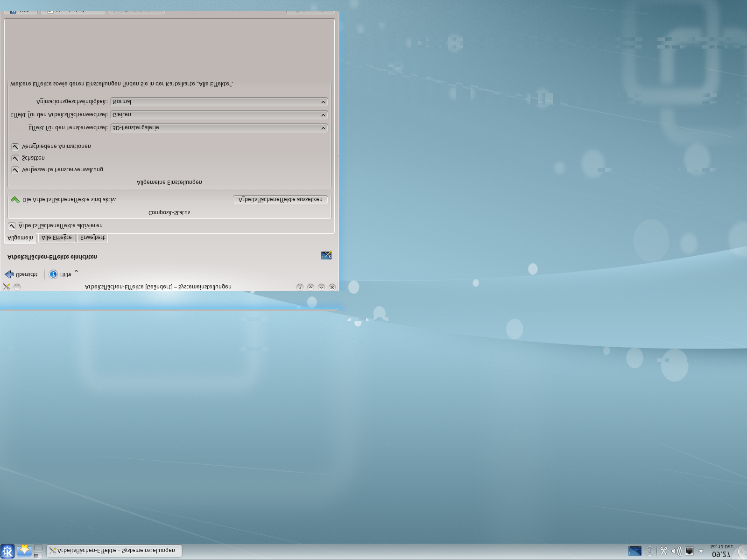The image size is (747, 560).
Task: Uncheck Verbesserte Fensterverwaltung
Action: pyautogui.click(x=15, y=170)
